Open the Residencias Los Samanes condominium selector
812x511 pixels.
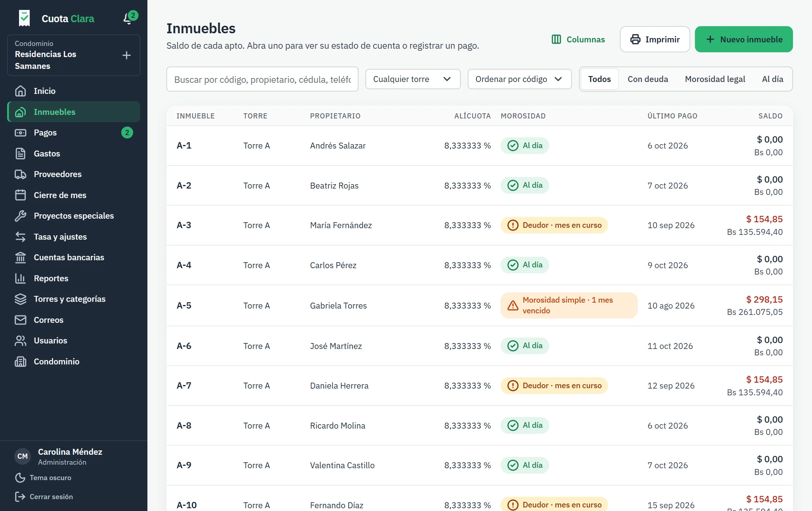coord(74,55)
